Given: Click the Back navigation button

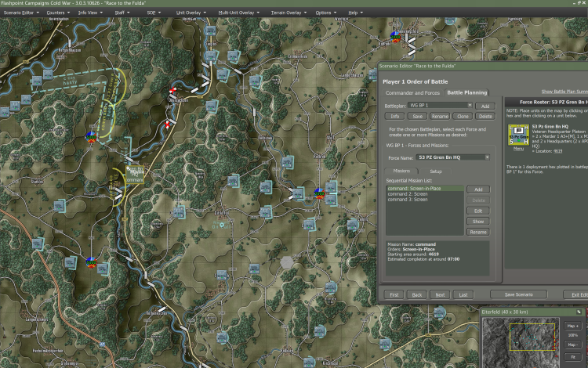Looking at the screenshot, I should tap(417, 294).
